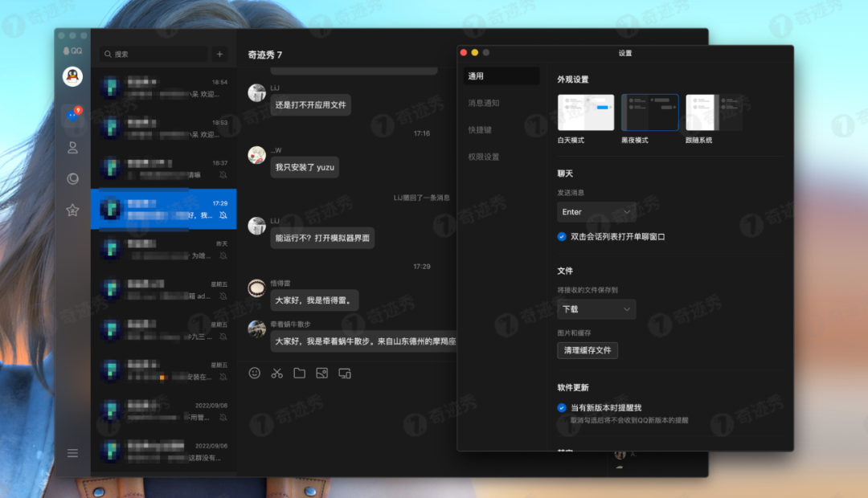Image resolution: width=868 pixels, height=498 pixels.
Task: Click mute bell icon on the 18:37 conversation
Action: point(223,175)
